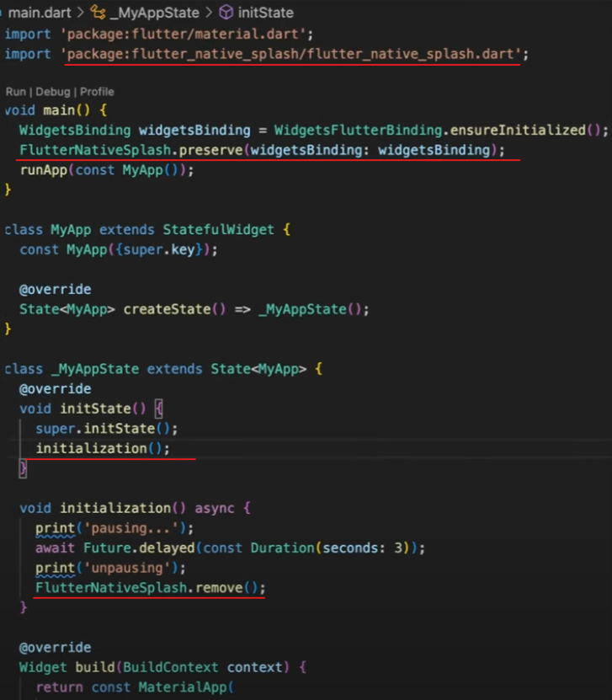The width and height of the screenshot is (612, 700).
Task: Click the highlighted opening brace of initState
Action: (159, 409)
